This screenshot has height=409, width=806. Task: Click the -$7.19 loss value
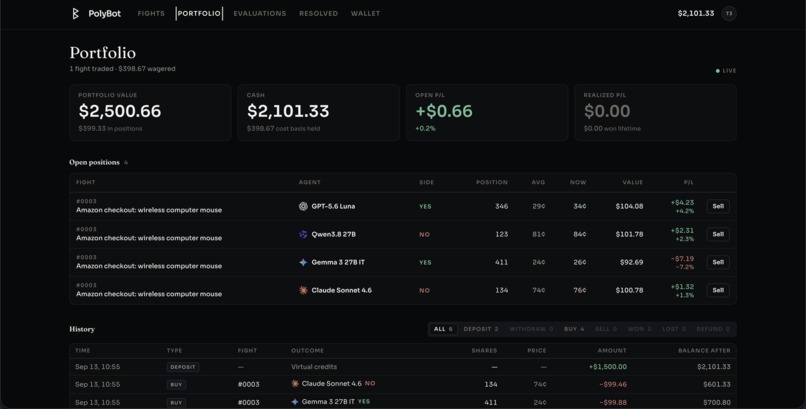coord(682,259)
